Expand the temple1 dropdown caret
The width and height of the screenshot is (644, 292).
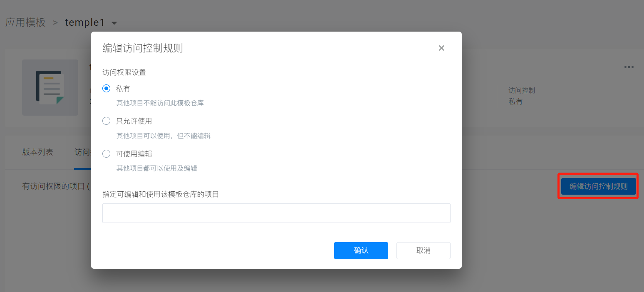(114, 23)
